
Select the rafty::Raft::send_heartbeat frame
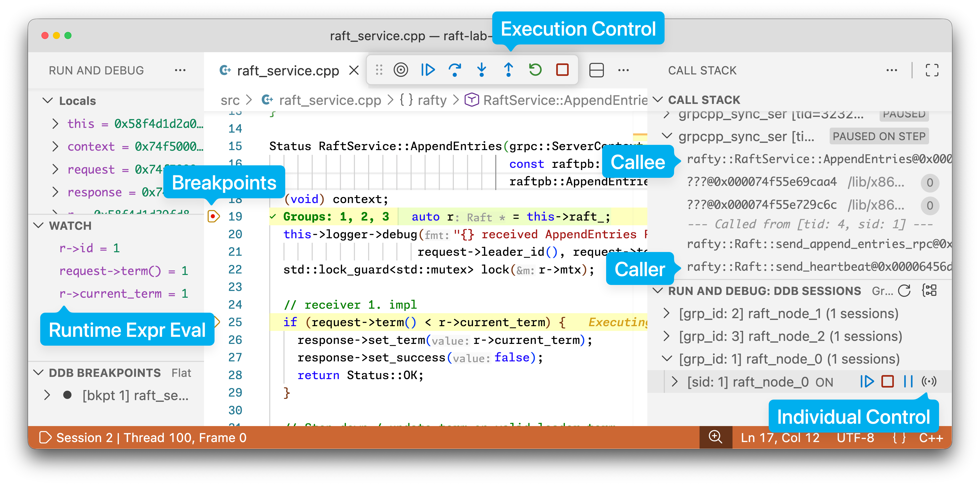pyautogui.click(x=819, y=267)
